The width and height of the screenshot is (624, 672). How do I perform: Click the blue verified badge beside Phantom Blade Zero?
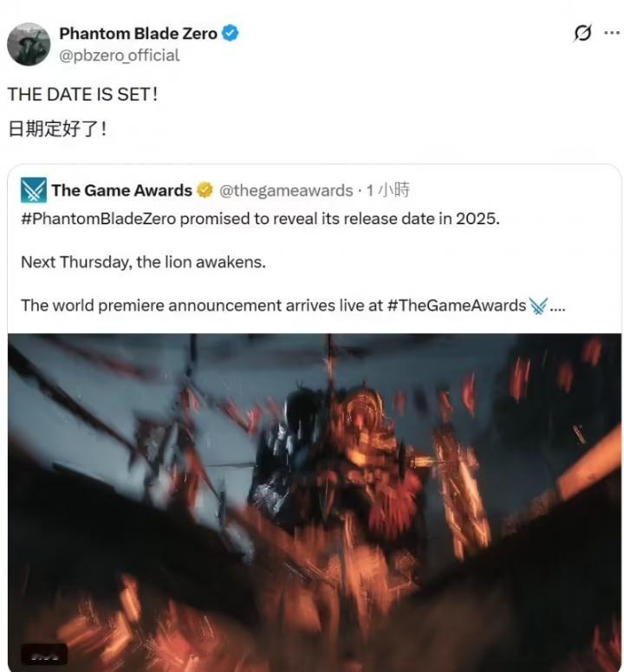coord(230,34)
